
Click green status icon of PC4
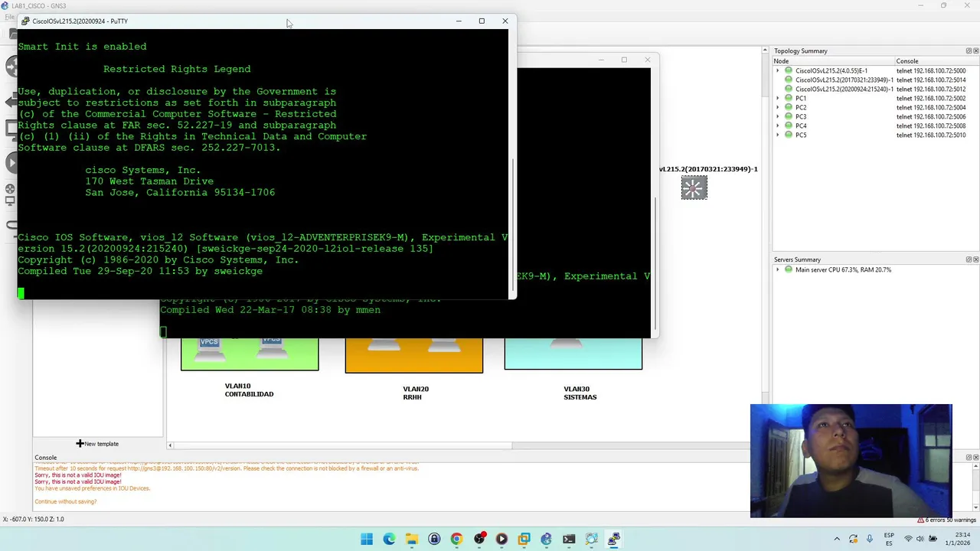[x=789, y=126]
